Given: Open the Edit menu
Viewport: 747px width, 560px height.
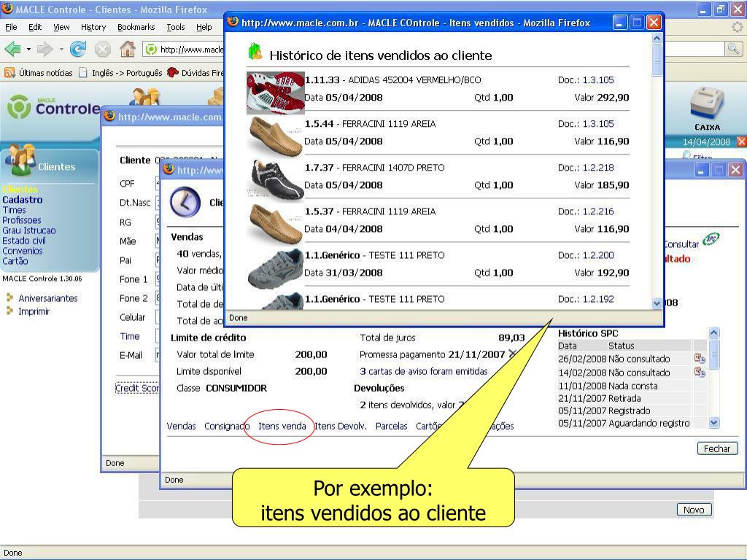Looking at the screenshot, I should point(35,27).
